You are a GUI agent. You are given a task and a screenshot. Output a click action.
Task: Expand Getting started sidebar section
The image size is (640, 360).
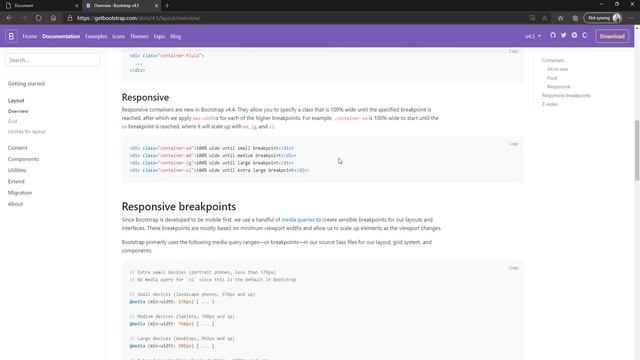coord(26,84)
